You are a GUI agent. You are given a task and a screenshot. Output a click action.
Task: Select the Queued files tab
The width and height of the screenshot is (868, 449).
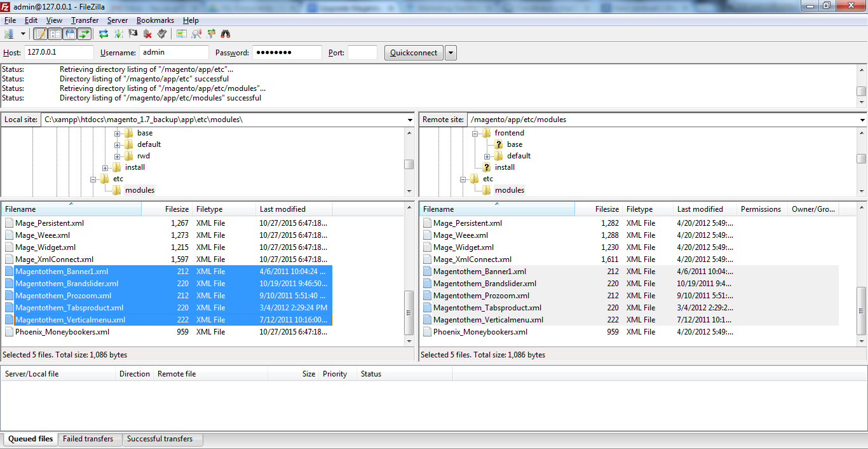[31, 439]
